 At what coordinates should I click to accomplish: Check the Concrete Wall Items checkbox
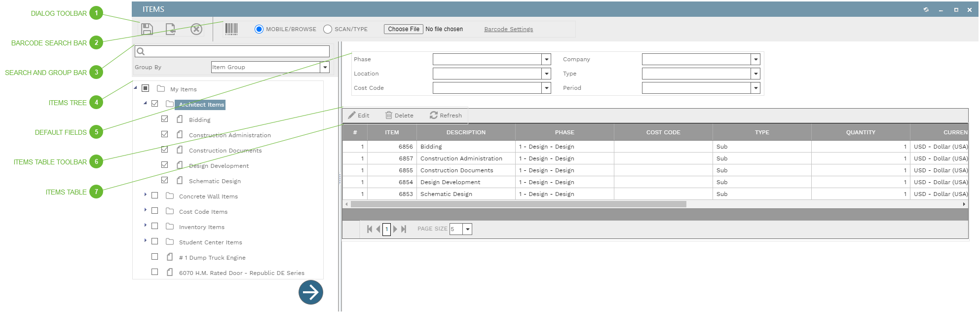coord(155,196)
